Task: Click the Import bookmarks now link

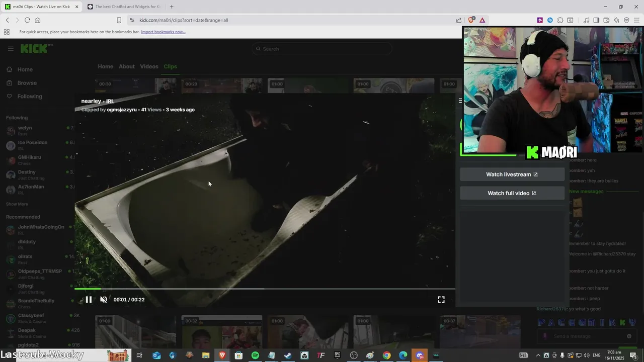Action: (x=163, y=32)
